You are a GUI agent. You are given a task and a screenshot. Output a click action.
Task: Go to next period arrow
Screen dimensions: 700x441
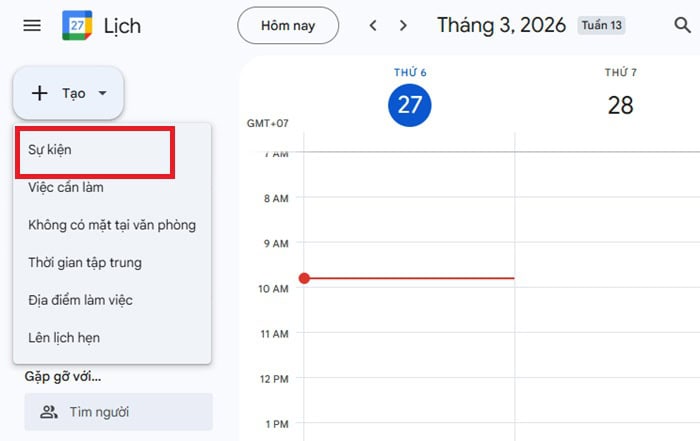coord(403,25)
